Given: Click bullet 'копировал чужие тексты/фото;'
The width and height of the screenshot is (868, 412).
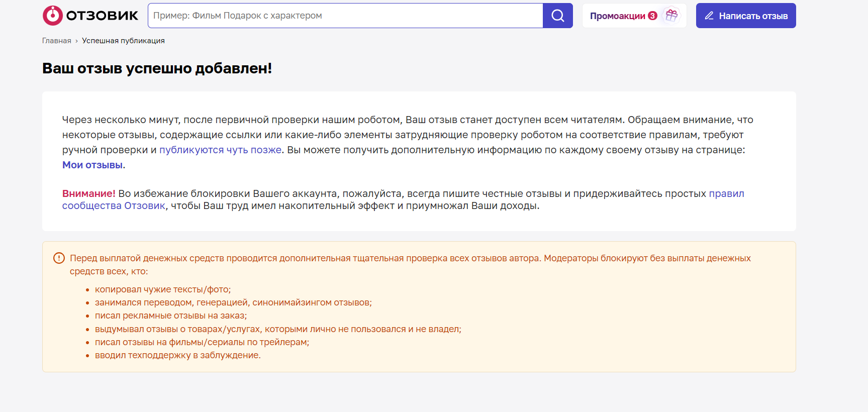Looking at the screenshot, I should coord(163,289).
